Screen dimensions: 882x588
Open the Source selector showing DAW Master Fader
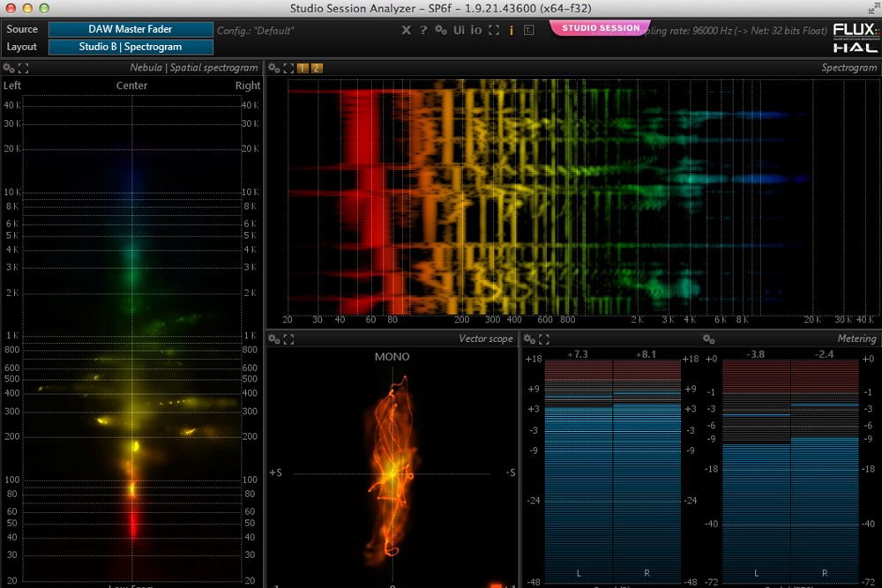point(131,29)
